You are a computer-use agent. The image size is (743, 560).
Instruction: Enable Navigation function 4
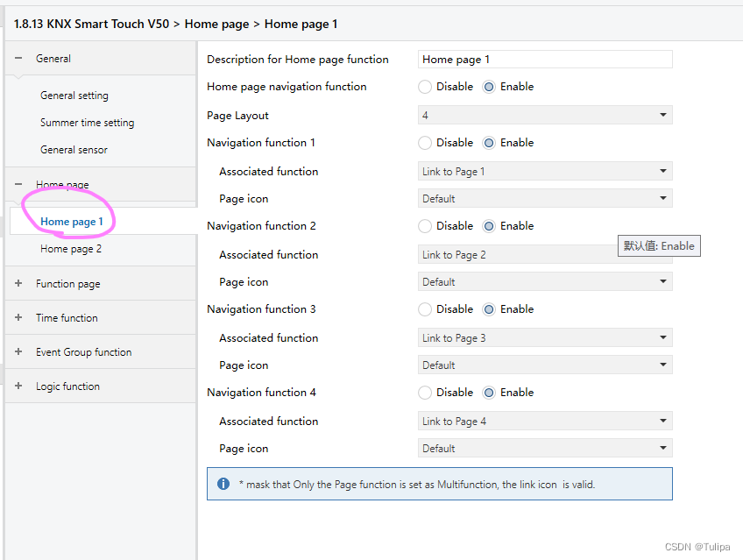(x=489, y=393)
